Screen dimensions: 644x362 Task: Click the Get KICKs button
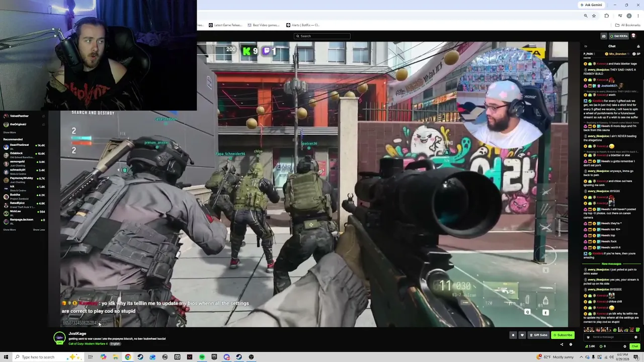(618, 36)
